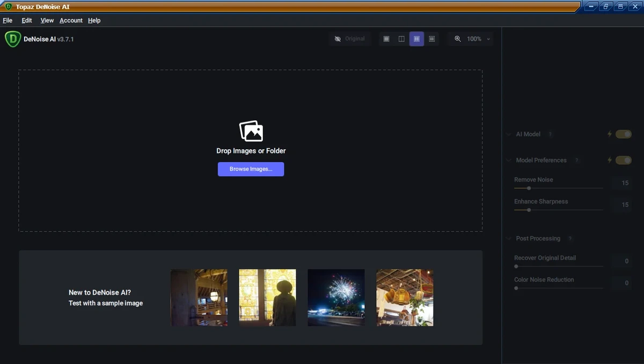Open the Edit menu

27,20
